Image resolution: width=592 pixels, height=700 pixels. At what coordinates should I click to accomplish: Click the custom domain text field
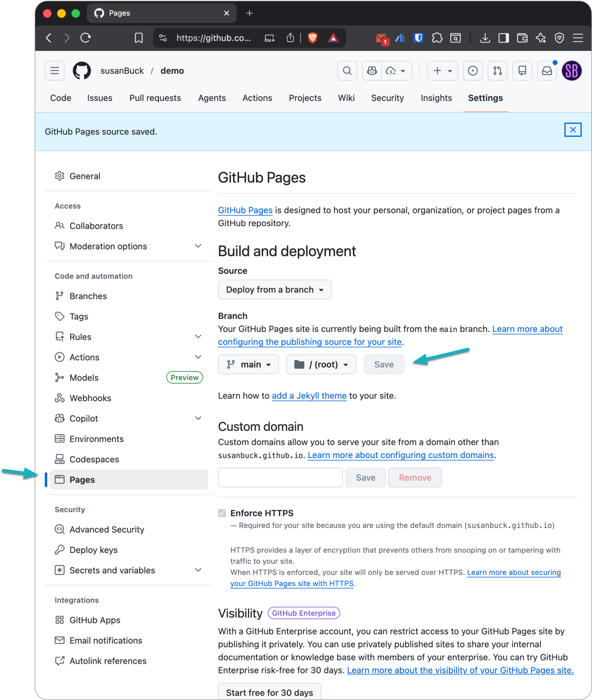point(280,477)
